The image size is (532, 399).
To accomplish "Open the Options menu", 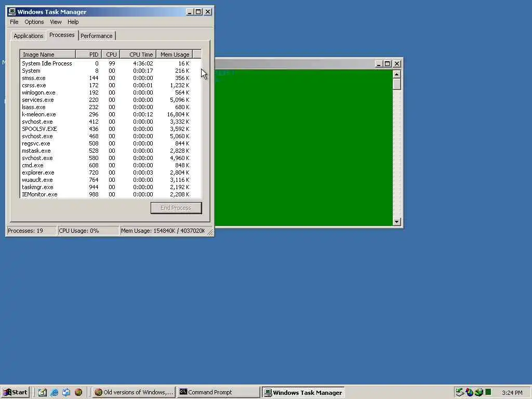I will point(34,22).
